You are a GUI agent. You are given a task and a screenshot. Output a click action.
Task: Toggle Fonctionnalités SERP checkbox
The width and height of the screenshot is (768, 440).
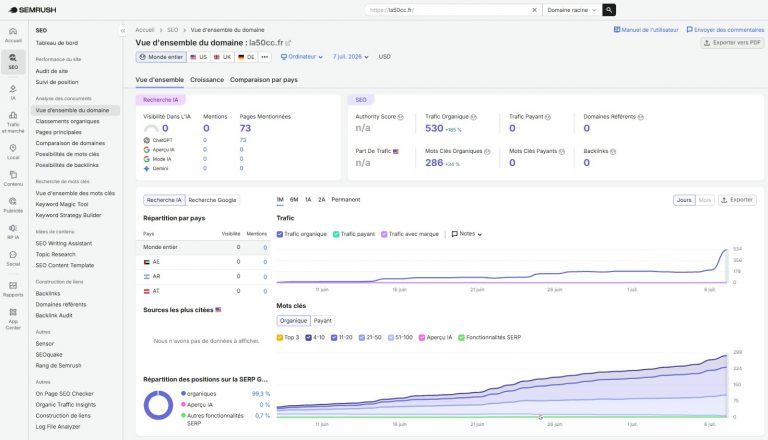coord(461,338)
